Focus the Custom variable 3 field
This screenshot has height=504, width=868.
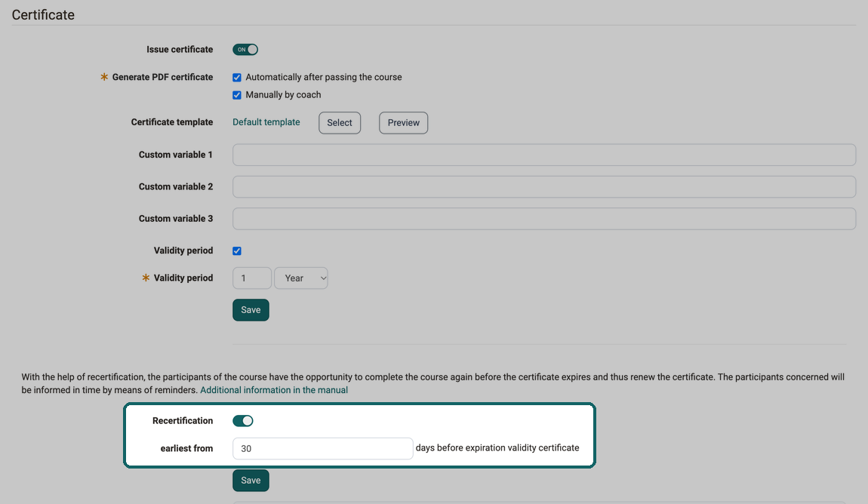pos(544,219)
